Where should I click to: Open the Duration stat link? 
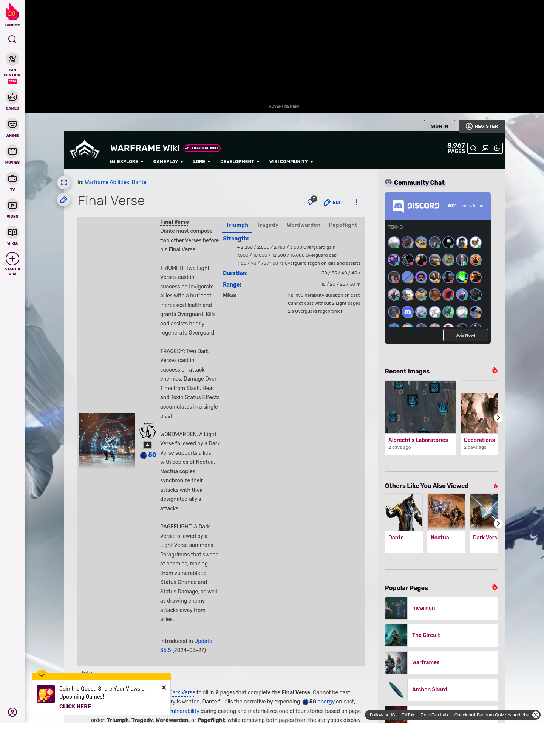pyautogui.click(x=235, y=273)
